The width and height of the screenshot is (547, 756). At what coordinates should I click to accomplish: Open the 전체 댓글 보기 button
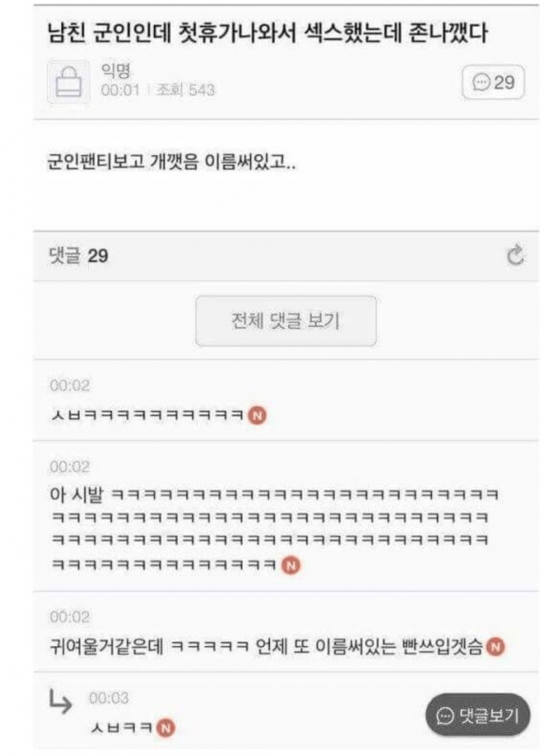click(x=286, y=320)
